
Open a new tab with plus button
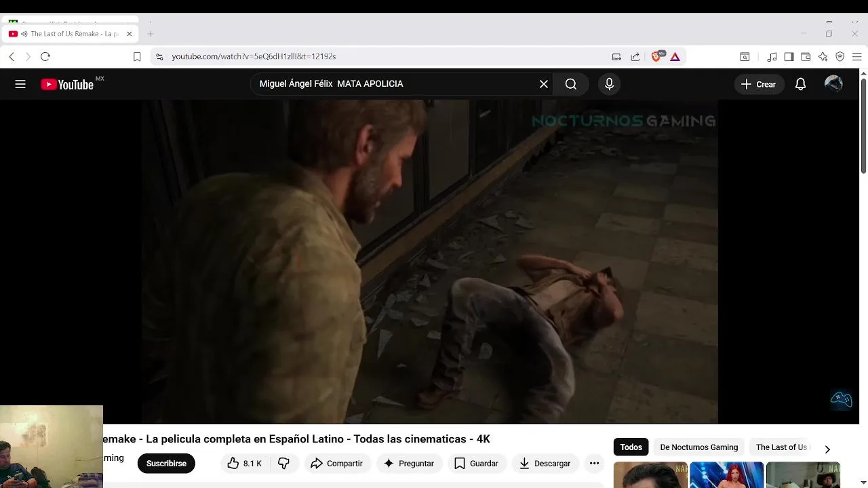point(151,34)
